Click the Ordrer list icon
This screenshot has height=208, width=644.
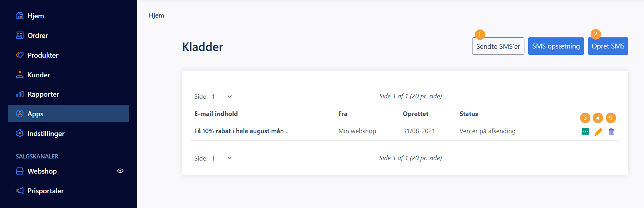[x=20, y=35]
